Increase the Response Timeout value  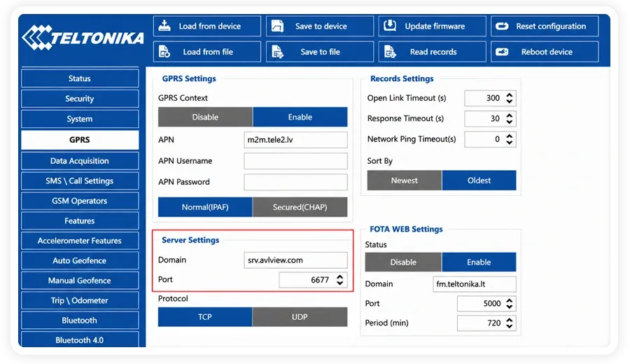click(x=510, y=115)
